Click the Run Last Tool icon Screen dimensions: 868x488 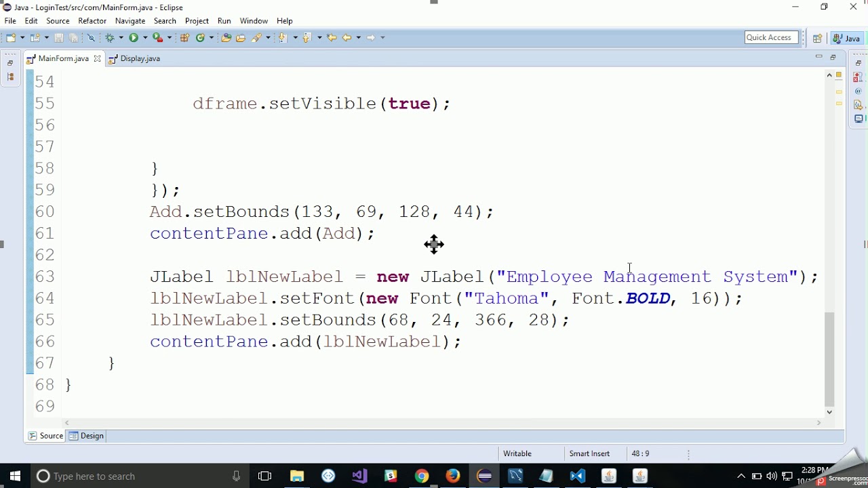point(157,38)
